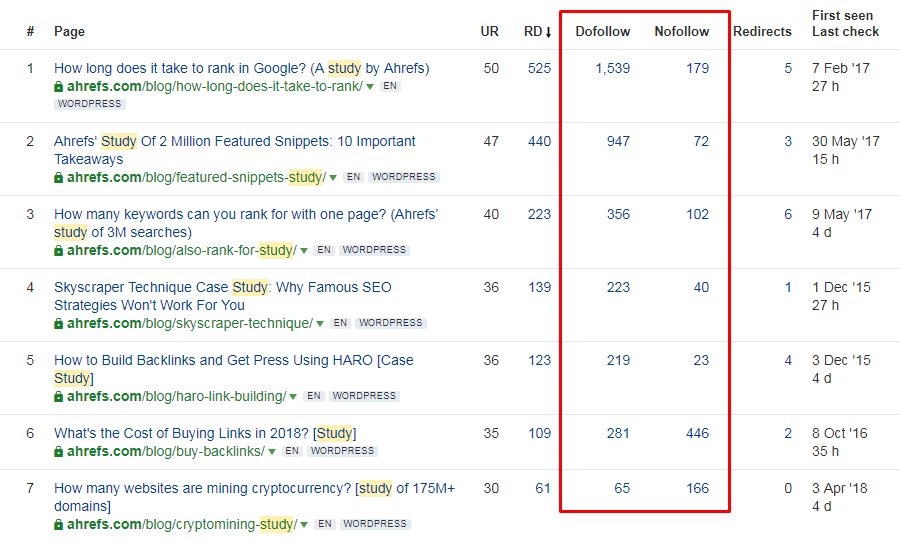
Task: Click the WORDPRESS tag under how-long-does-it-take-to-rank
Action: 90,104
